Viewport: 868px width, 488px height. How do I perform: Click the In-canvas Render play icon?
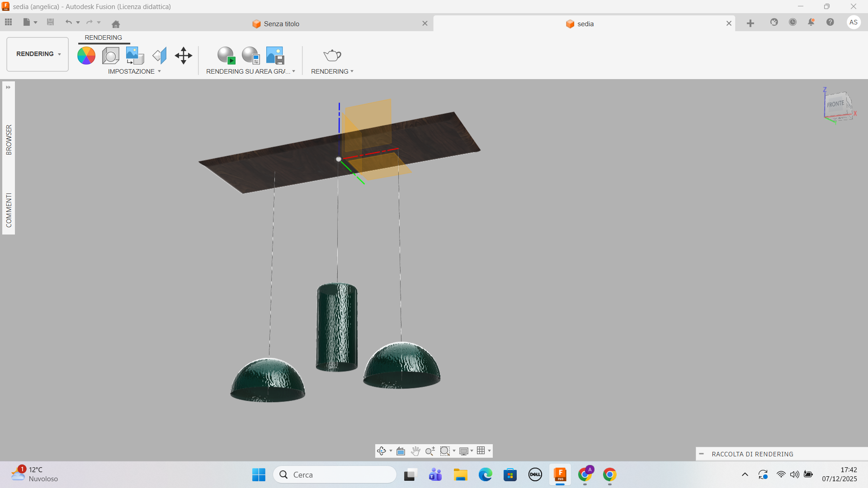(x=226, y=56)
